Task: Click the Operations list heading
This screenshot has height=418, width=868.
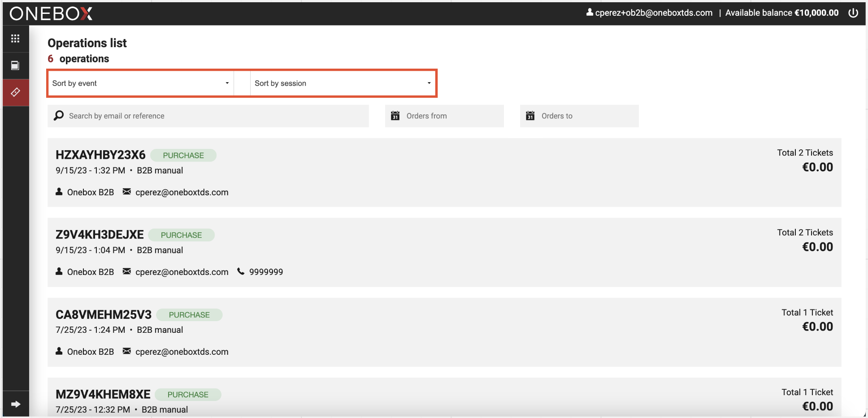Action: (x=87, y=43)
